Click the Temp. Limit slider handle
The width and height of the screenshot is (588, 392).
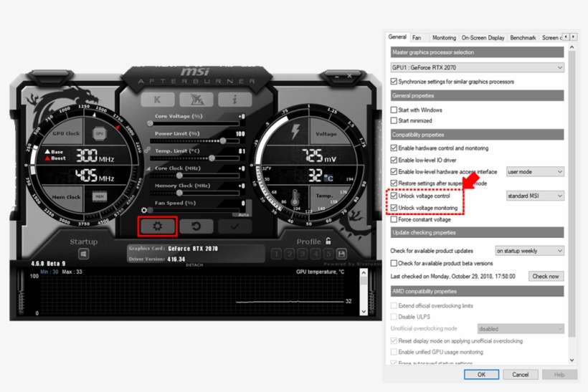click(212, 158)
